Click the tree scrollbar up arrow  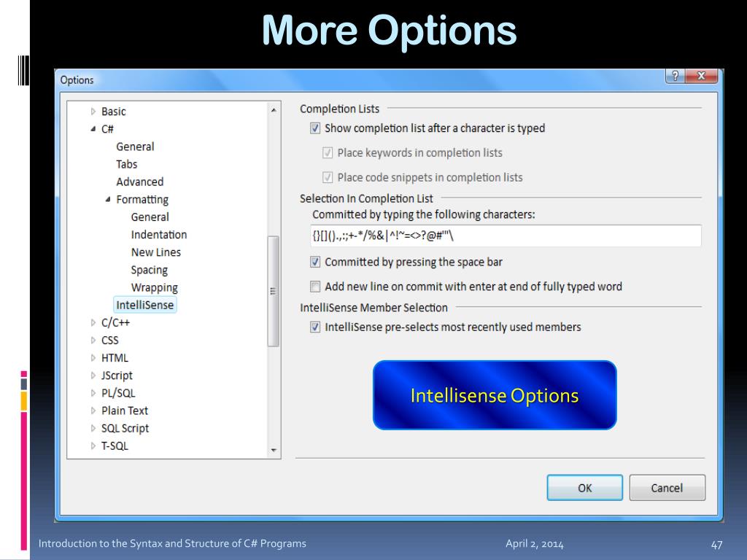274,110
